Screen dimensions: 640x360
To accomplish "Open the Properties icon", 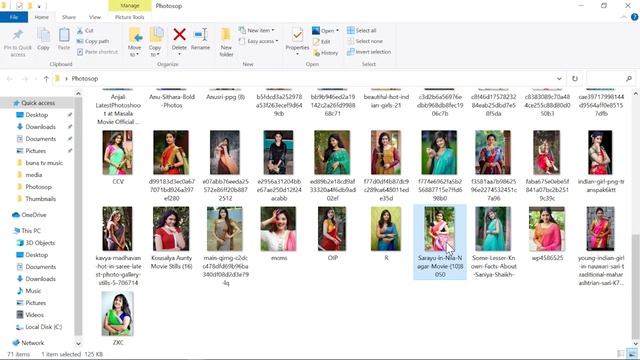I will [x=297, y=35].
